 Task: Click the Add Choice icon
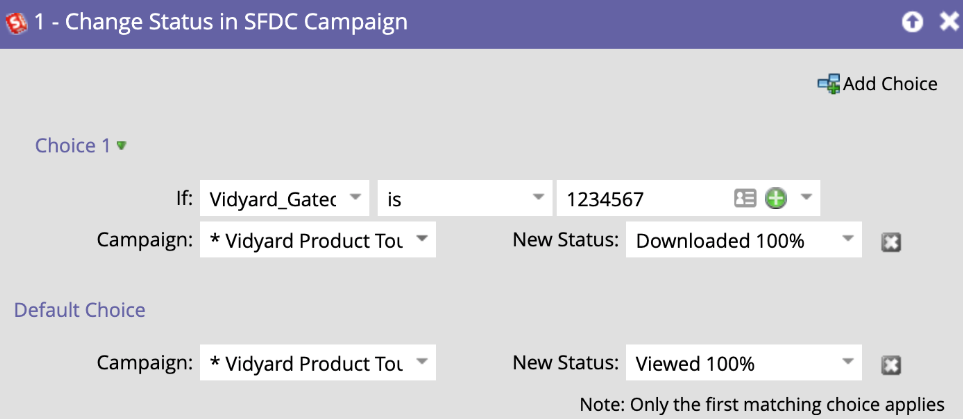coord(828,84)
